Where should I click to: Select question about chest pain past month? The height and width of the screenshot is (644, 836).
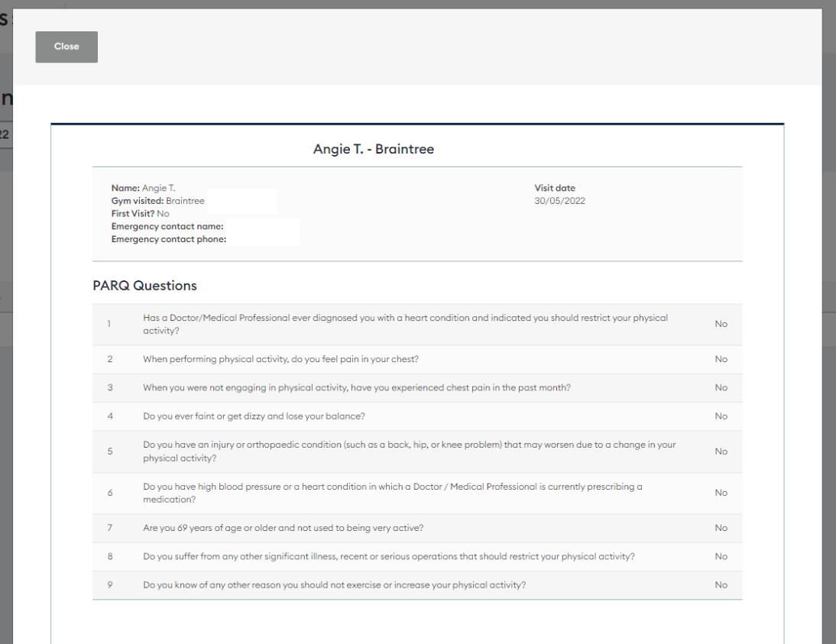point(357,387)
